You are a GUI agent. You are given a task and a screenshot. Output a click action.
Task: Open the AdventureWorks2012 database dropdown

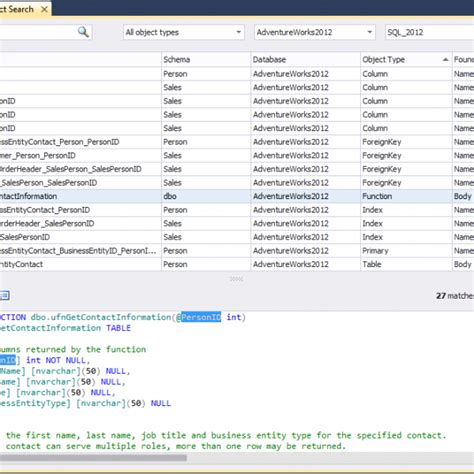point(315,32)
